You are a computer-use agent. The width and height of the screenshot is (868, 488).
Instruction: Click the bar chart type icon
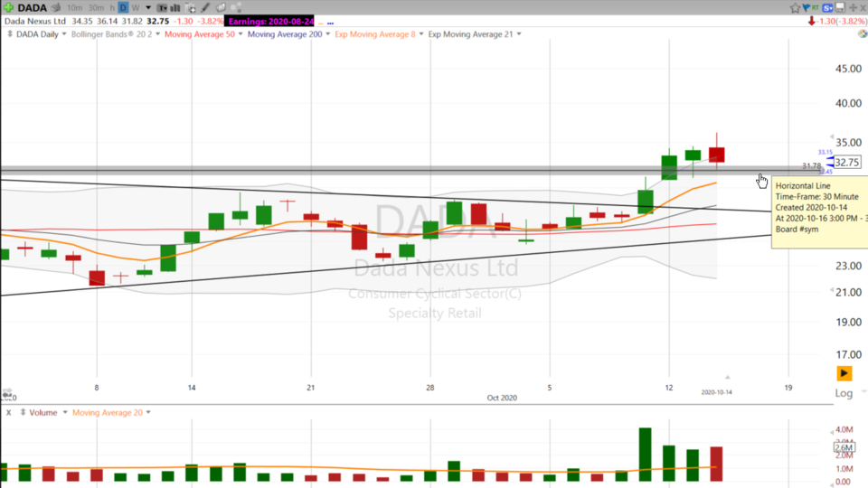click(175, 8)
